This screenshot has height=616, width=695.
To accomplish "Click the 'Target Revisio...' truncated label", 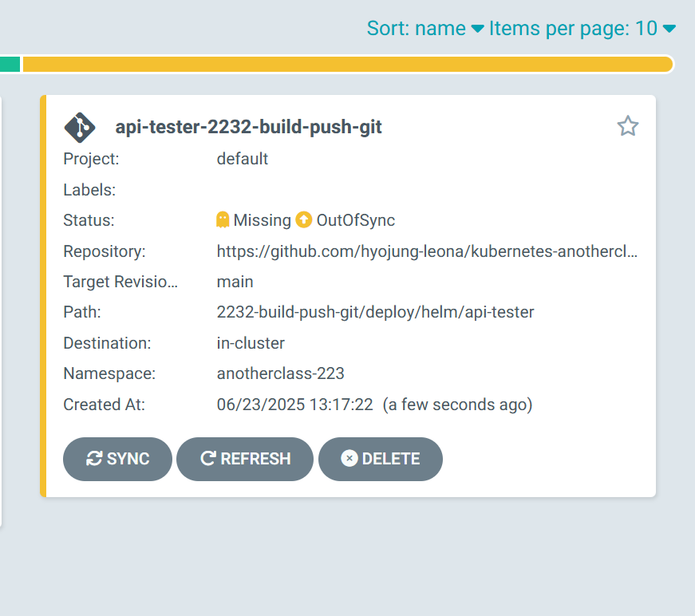I will tap(120, 282).
